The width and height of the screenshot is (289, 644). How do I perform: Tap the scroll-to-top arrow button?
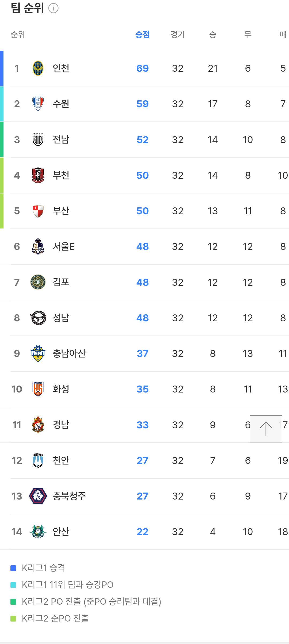tap(266, 429)
